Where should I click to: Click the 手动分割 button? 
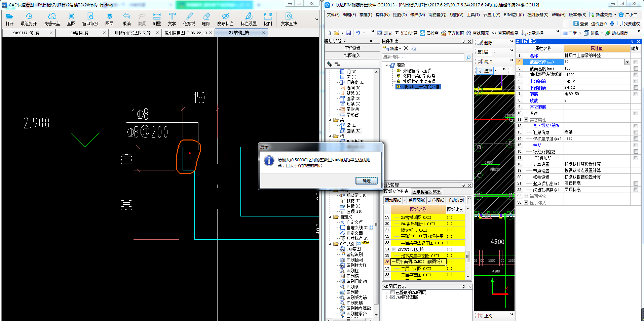pos(456,200)
